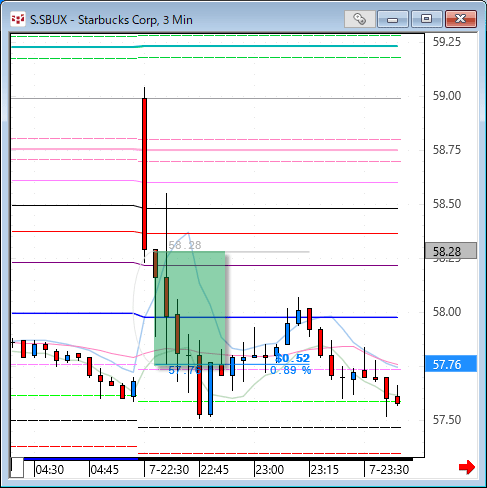Click the 58.75 price axis label
This screenshot has width=487, height=488.
tap(447, 150)
